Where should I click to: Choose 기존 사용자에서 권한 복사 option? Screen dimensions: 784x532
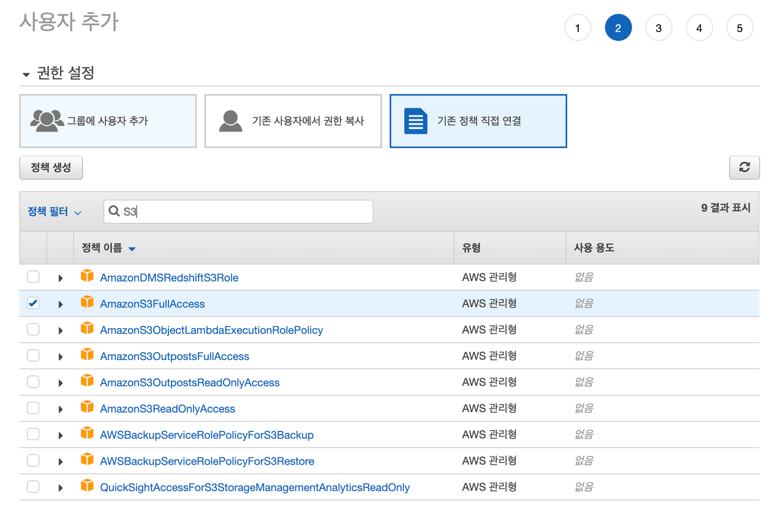(293, 121)
